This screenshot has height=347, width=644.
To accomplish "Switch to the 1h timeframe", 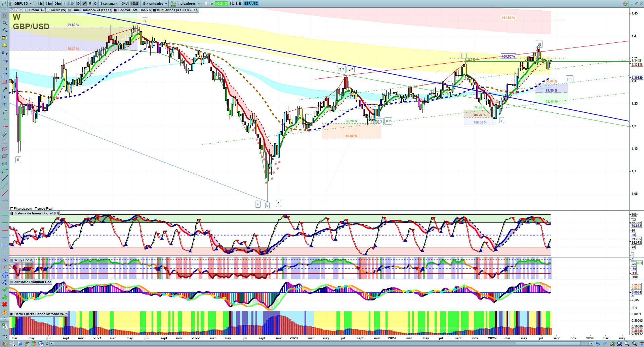I will [x=66, y=4].
